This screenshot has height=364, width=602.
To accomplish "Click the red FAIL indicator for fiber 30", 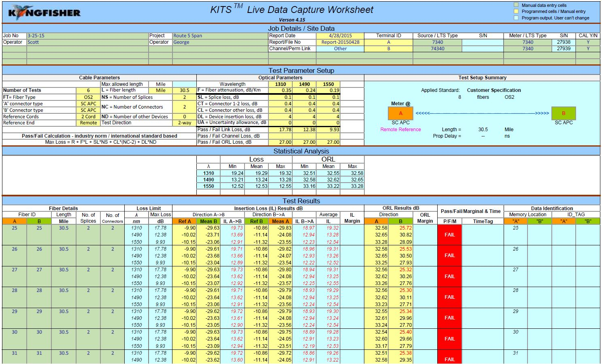I will 449,339.
